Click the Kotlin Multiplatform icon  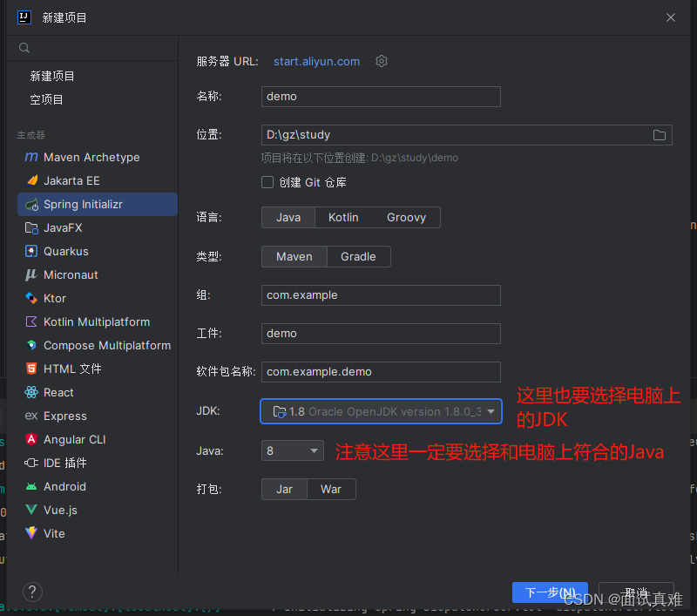pos(31,322)
